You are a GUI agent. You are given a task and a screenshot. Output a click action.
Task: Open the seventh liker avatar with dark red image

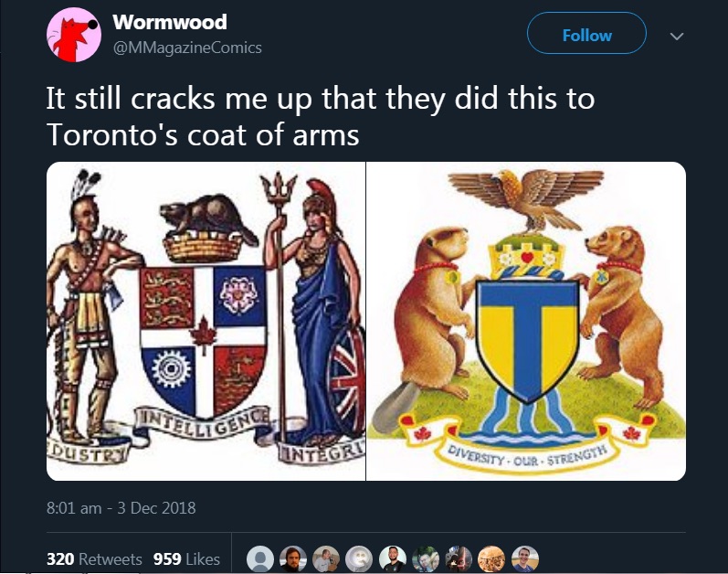tap(459, 558)
